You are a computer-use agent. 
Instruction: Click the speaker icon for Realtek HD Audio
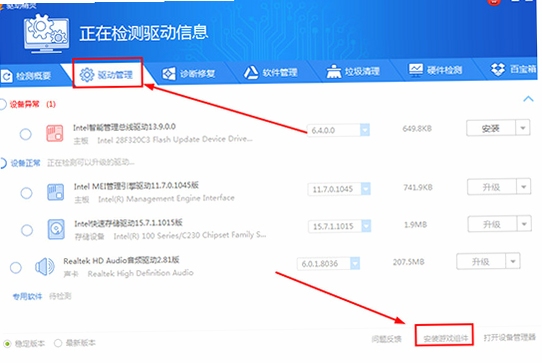tap(45, 267)
